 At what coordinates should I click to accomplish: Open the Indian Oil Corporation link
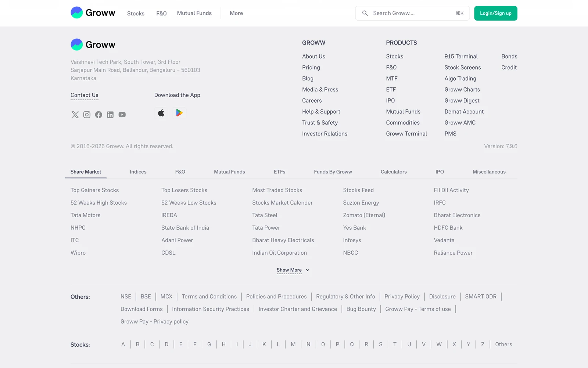tap(279, 253)
